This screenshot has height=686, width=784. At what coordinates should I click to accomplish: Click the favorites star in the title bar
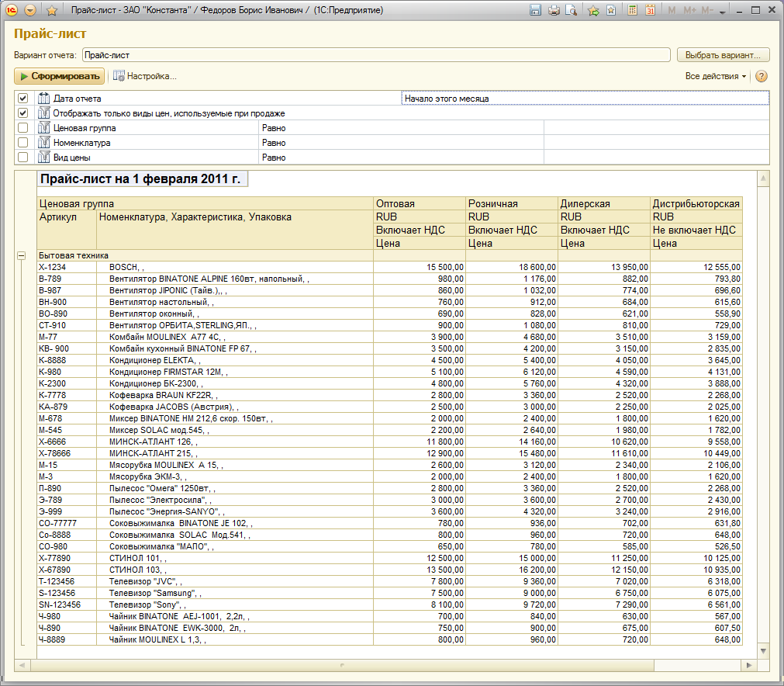click(x=51, y=10)
